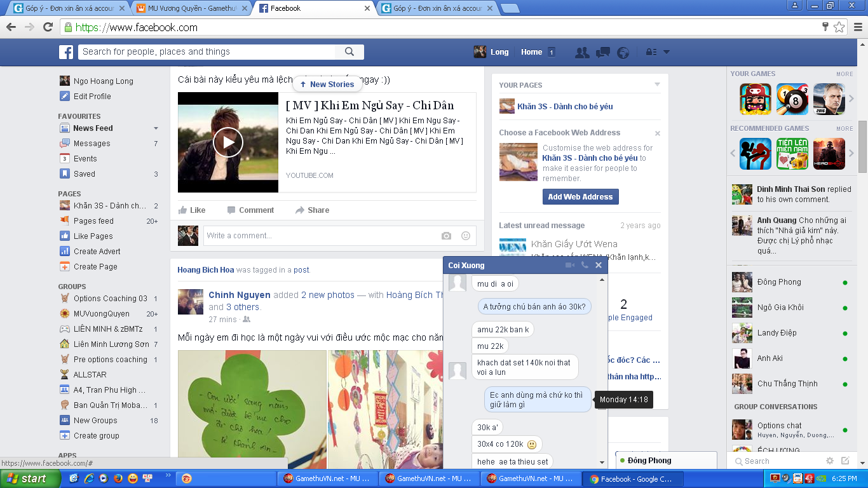Close the Coi Xuong chat window
This screenshot has width=868, height=488.
coord(599,265)
